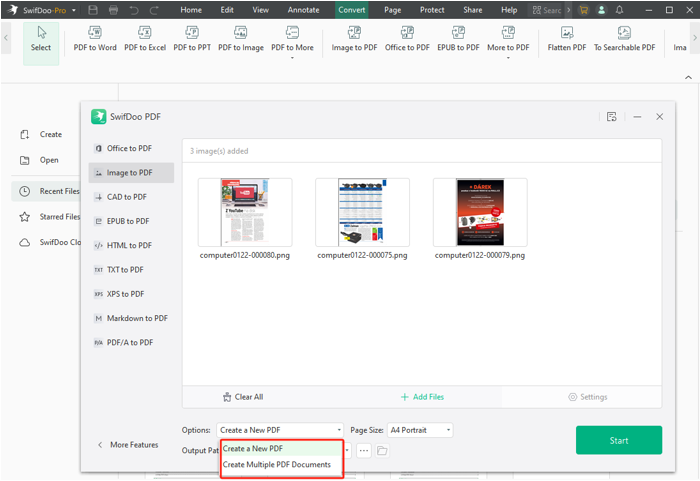Choose Create Multiple PDF Documents option
This screenshot has width=700, height=481.
click(x=282, y=464)
